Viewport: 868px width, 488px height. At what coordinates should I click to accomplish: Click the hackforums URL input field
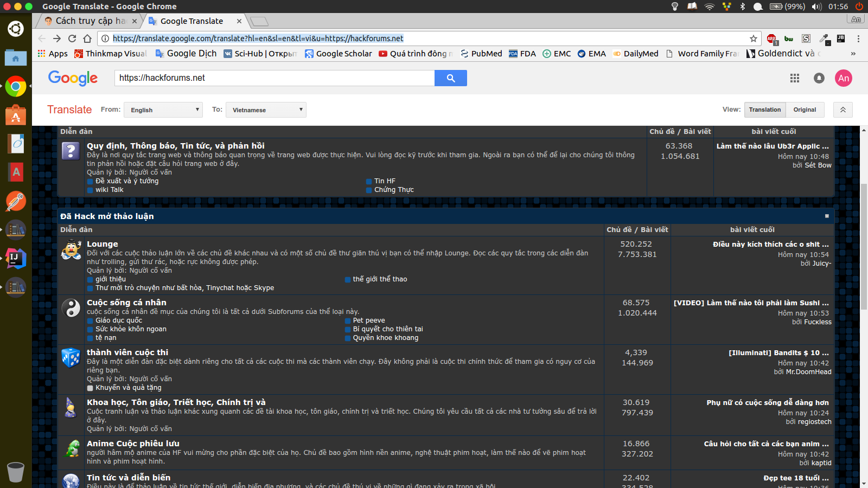point(275,78)
